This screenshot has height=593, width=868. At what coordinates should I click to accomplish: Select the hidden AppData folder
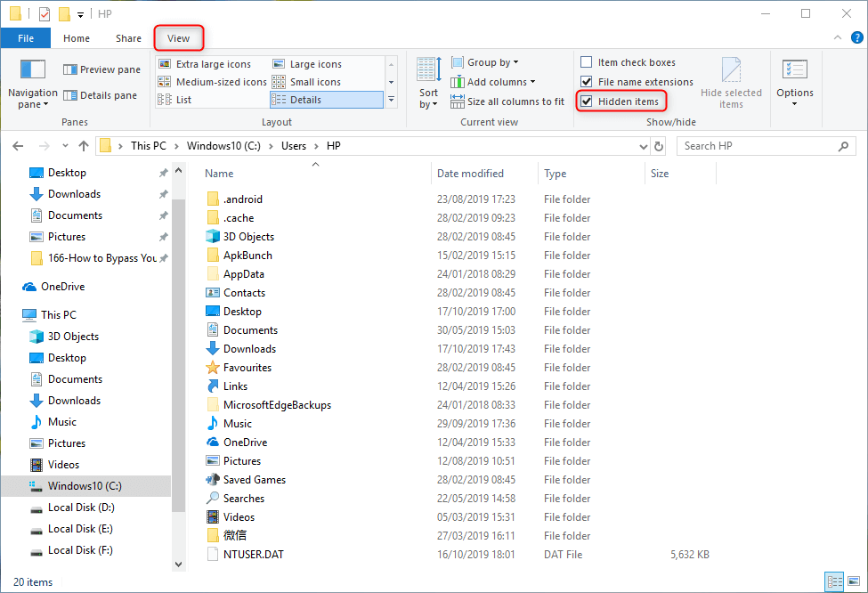pyautogui.click(x=235, y=274)
